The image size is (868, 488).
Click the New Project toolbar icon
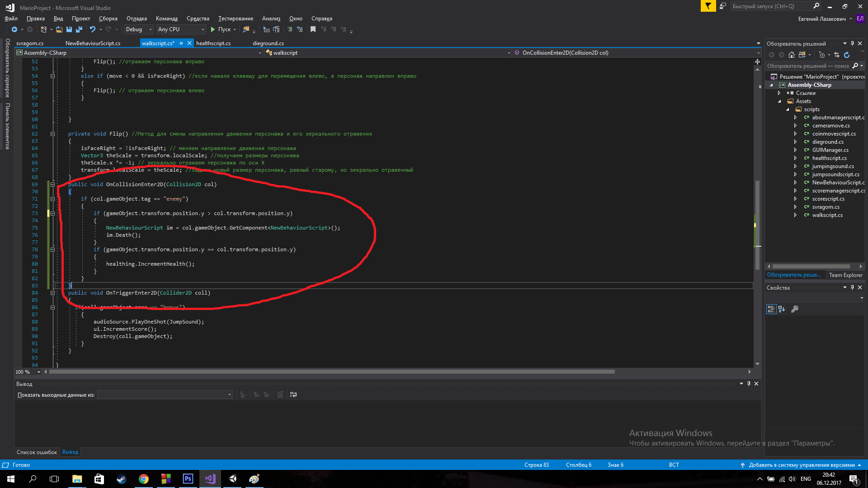43,29
